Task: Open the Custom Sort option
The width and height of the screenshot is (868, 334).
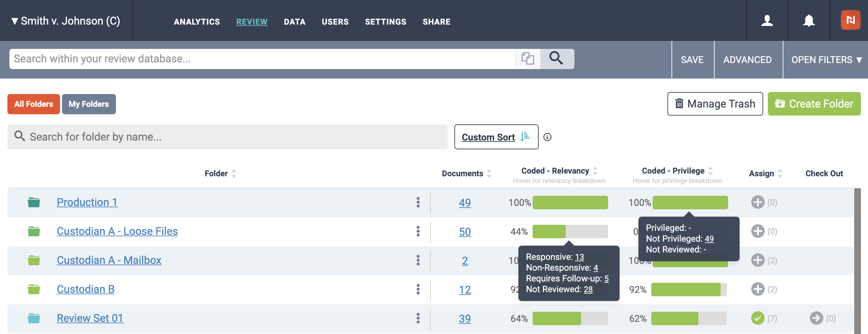Action: point(496,137)
